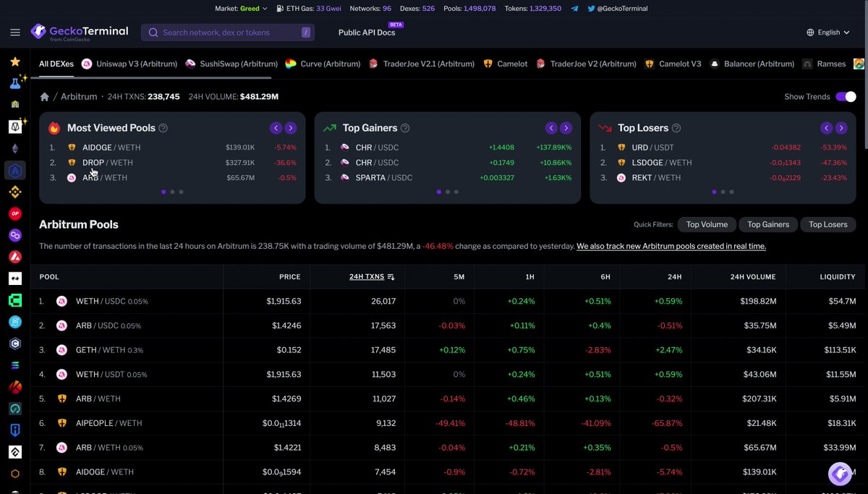Open LSDOGE / WETH in Top Losers
The image size is (868, 494).
pyautogui.click(x=723, y=163)
